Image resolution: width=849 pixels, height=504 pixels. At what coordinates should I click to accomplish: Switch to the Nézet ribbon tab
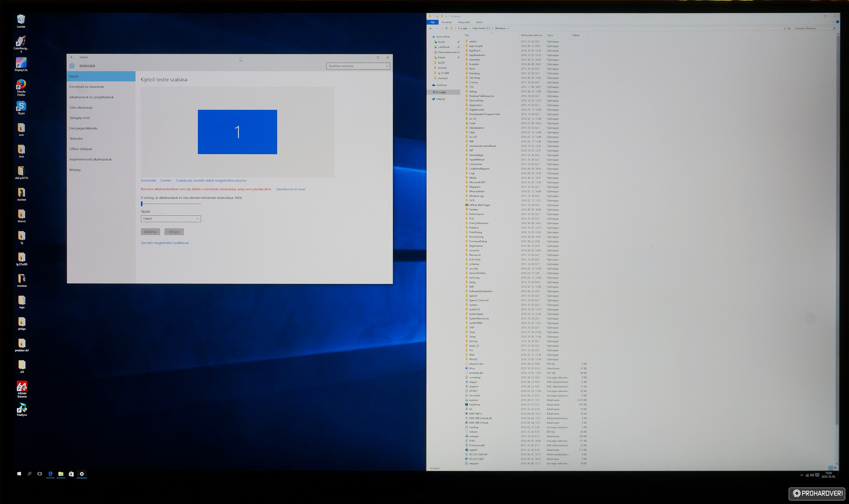click(479, 22)
